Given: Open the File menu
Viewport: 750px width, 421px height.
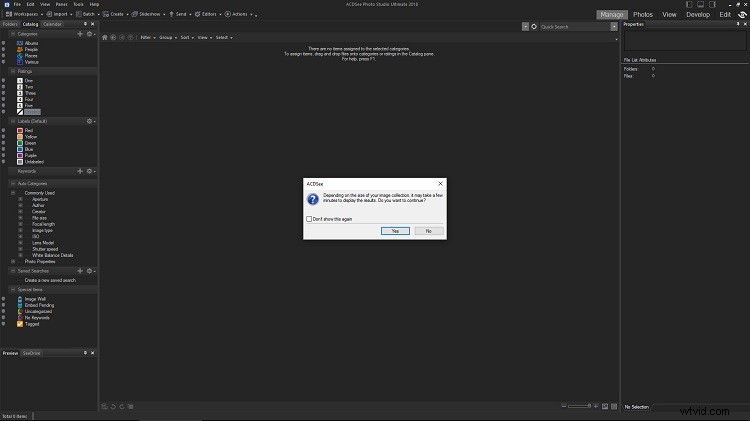Looking at the screenshot, I should (x=17, y=4).
